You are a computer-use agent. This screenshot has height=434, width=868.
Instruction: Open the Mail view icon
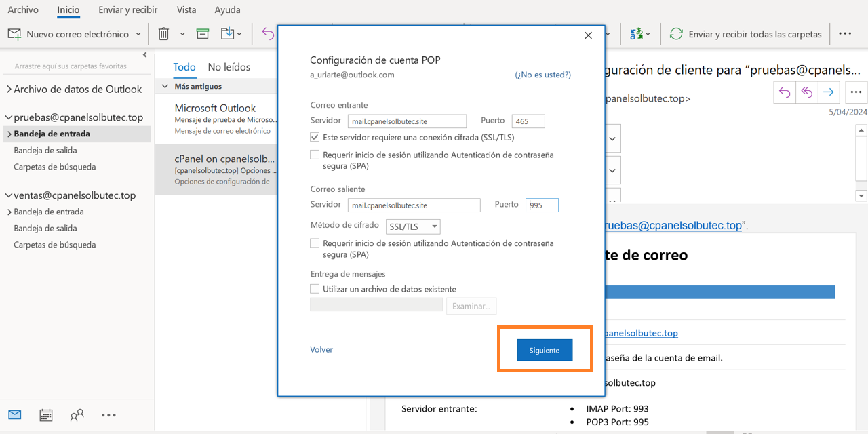pyautogui.click(x=15, y=415)
